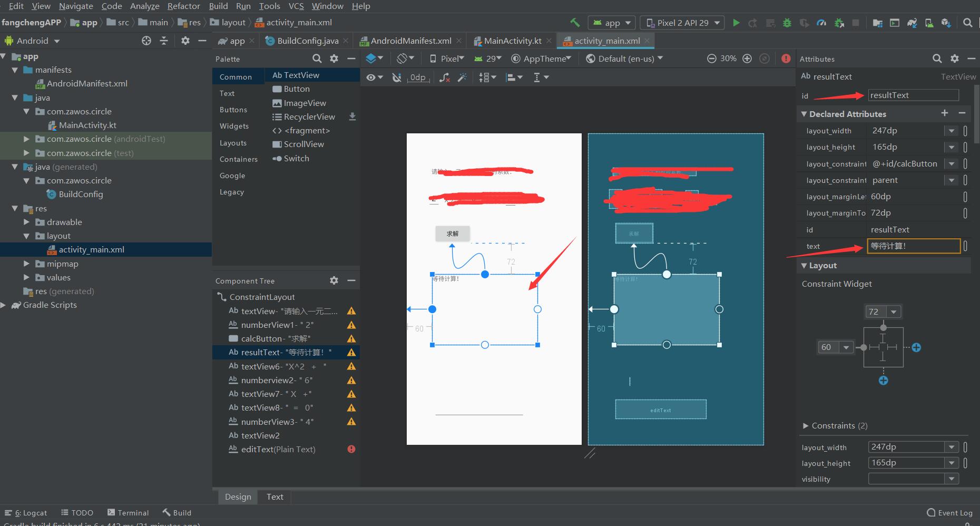Viewport: 980px width, 526px height.
Task: Switch to the Text view of activity_main.xml
Action: [275, 496]
